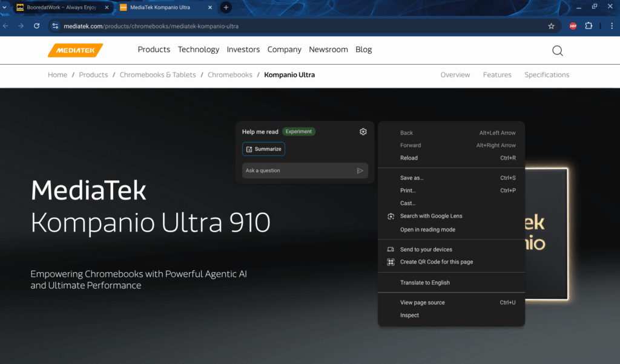
Task: Open the tab search dropdown arrow
Action: pyautogui.click(x=4, y=7)
